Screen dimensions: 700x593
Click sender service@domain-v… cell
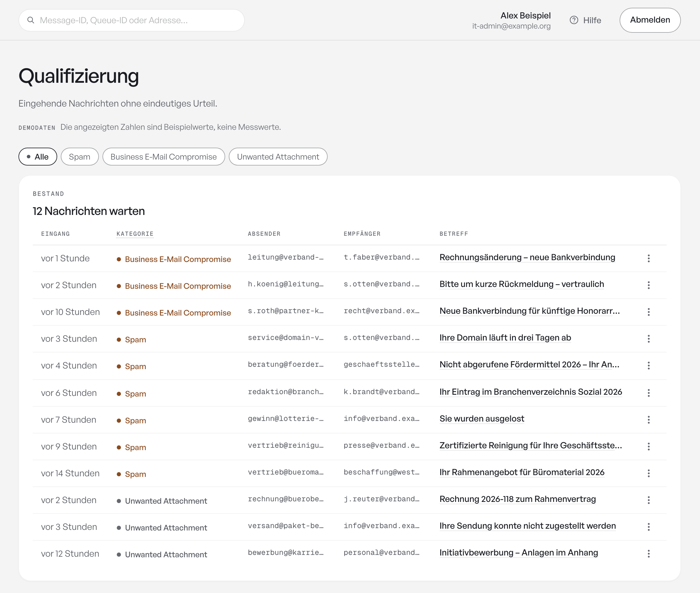tap(286, 338)
